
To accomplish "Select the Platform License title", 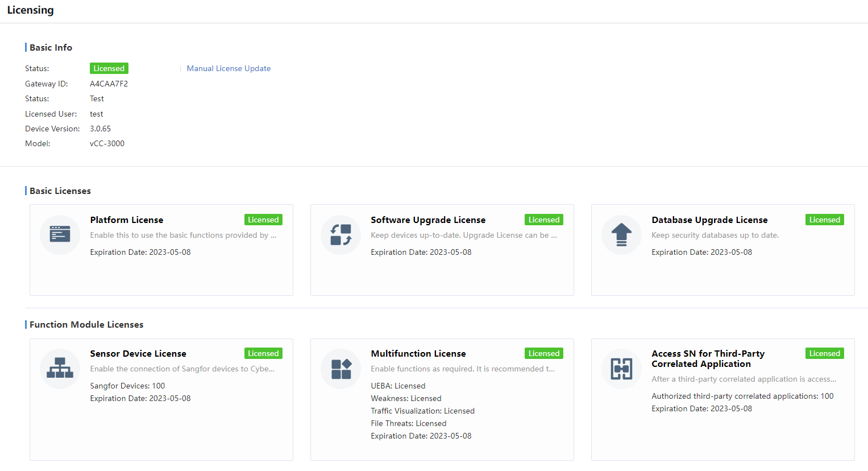I will tap(127, 220).
